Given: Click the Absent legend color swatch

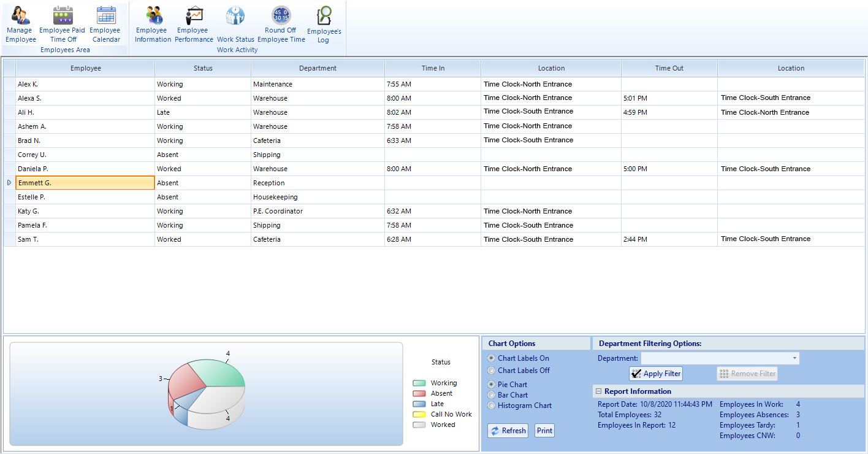Looking at the screenshot, I should pyautogui.click(x=419, y=394).
